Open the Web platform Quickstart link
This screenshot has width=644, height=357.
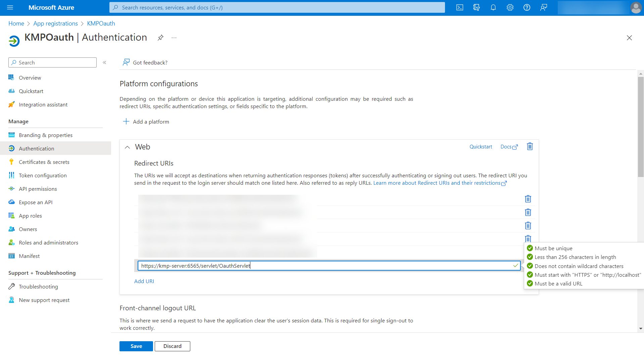pos(481,147)
